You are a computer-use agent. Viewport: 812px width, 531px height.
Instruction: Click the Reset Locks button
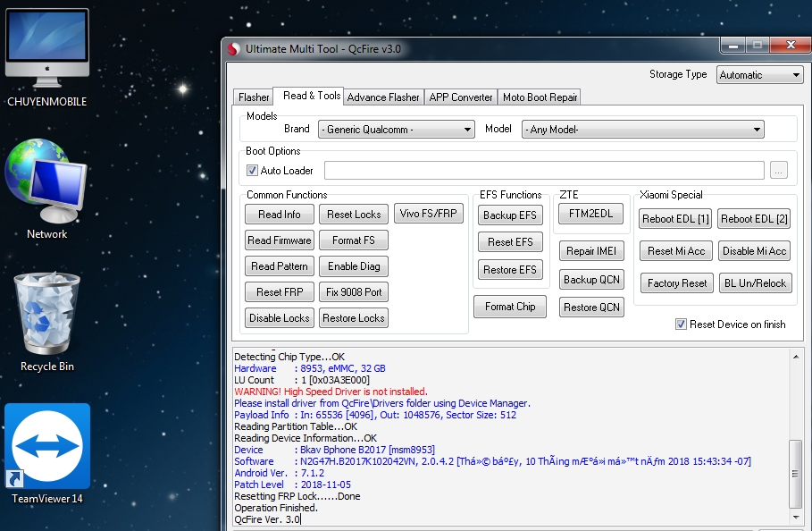pyautogui.click(x=354, y=215)
